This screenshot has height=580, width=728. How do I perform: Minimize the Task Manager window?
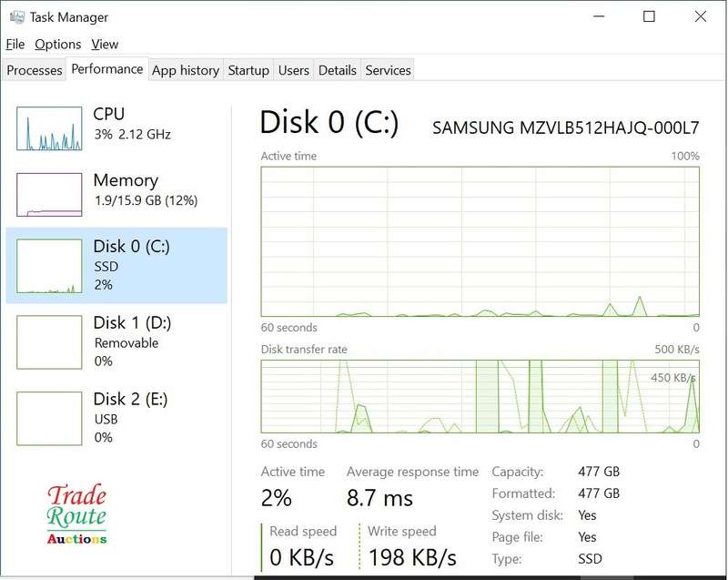pyautogui.click(x=599, y=16)
